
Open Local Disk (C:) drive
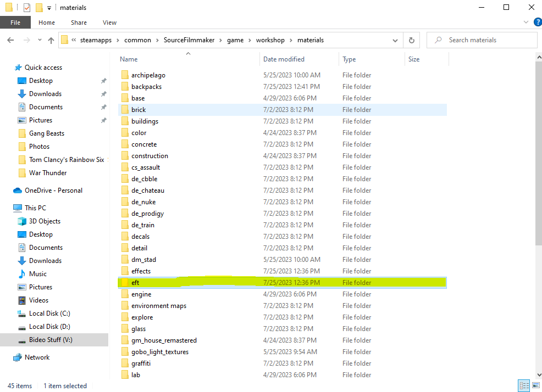click(x=49, y=313)
